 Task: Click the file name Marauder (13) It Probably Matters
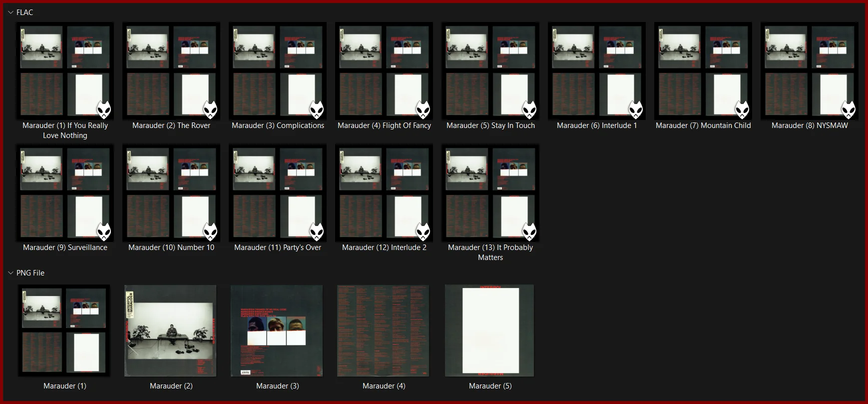tap(490, 252)
